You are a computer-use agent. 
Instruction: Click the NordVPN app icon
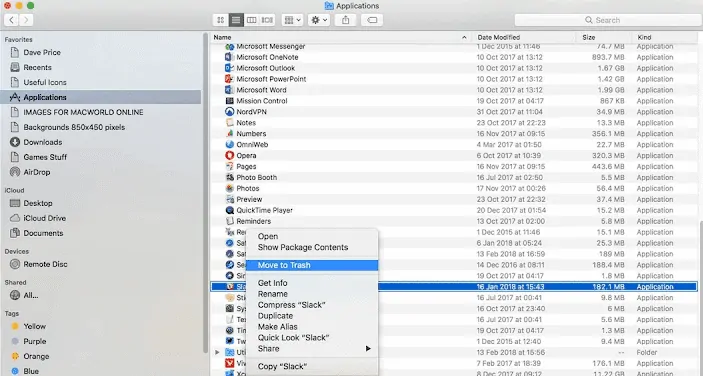pos(230,112)
